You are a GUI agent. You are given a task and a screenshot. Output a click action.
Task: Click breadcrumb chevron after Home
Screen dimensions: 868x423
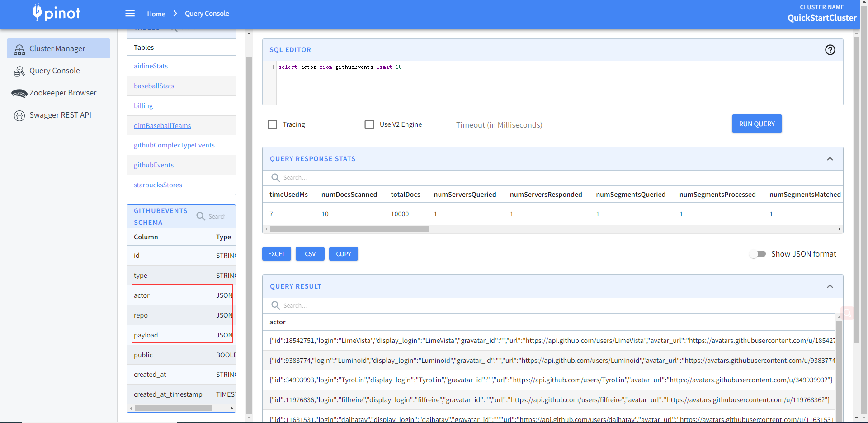point(175,14)
